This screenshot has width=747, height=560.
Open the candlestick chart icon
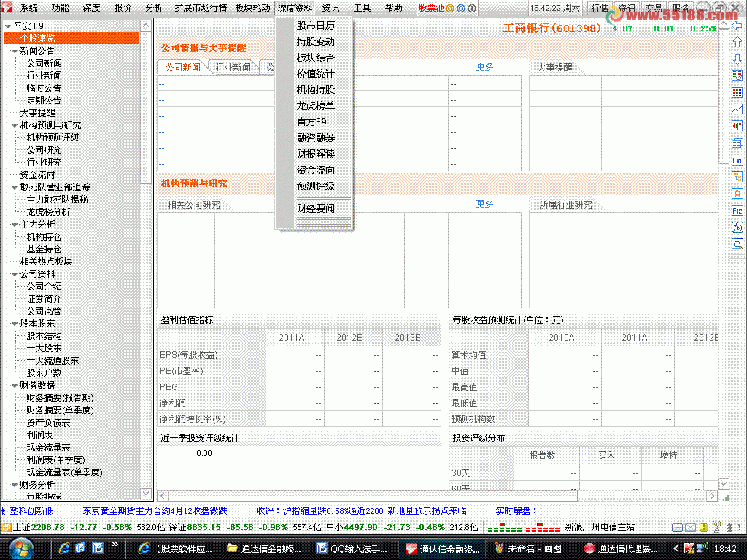coord(737,125)
